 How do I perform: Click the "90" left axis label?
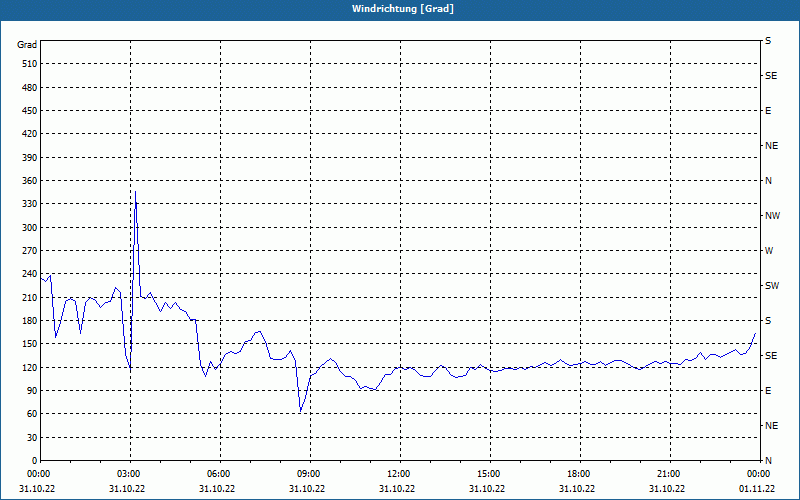[x=32, y=391]
